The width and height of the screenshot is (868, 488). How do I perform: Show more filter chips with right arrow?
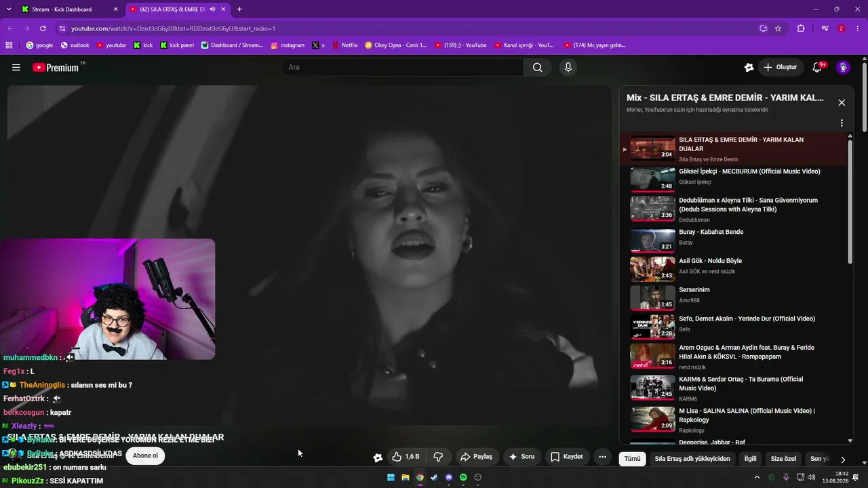tap(843, 459)
